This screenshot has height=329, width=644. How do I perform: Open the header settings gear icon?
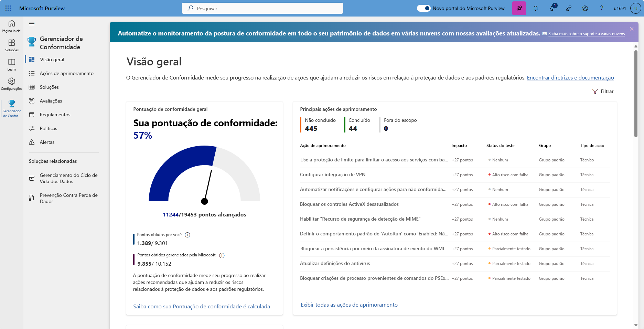(x=585, y=8)
